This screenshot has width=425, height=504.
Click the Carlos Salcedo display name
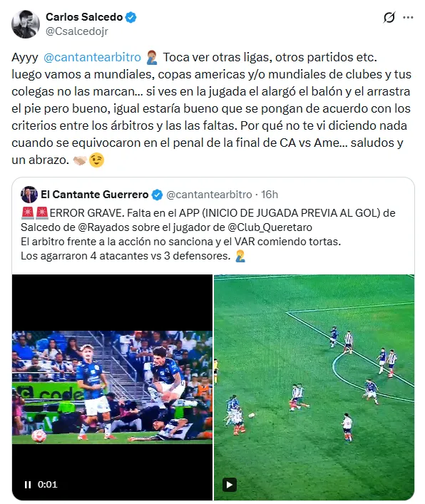(x=84, y=17)
